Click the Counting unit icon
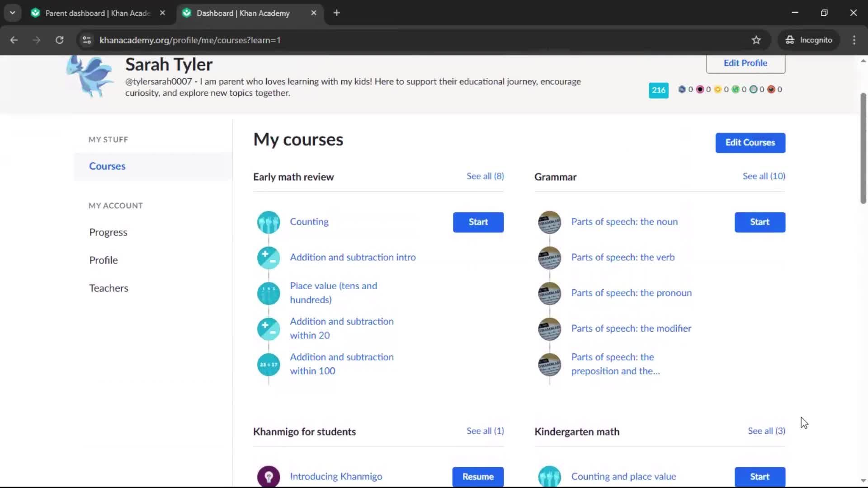 pos(269,222)
